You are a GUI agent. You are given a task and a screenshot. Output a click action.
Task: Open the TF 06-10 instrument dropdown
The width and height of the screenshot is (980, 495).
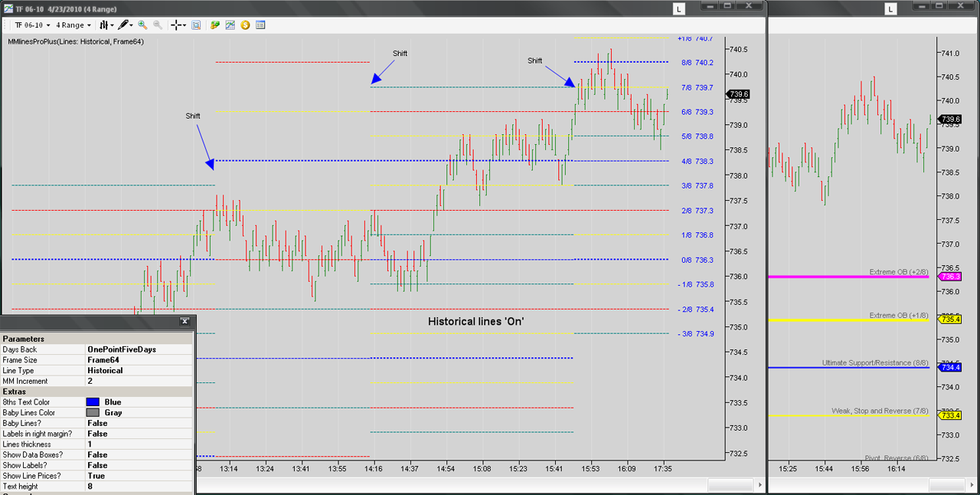[x=31, y=25]
